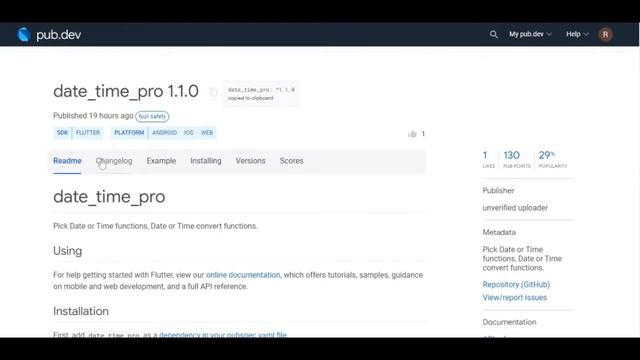Click the Null safety badge
640x360 pixels.
point(152,116)
